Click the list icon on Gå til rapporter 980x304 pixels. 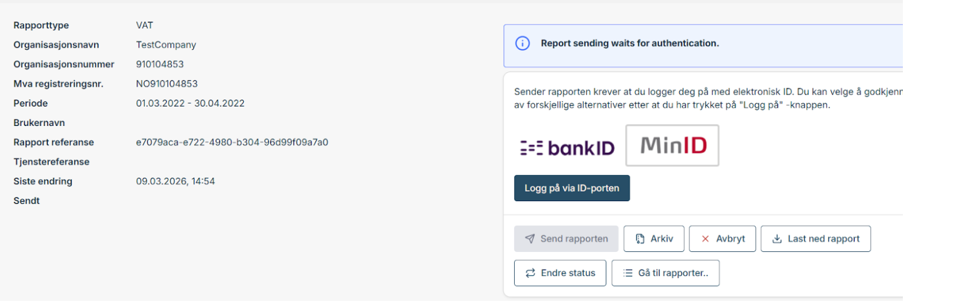point(628,273)
